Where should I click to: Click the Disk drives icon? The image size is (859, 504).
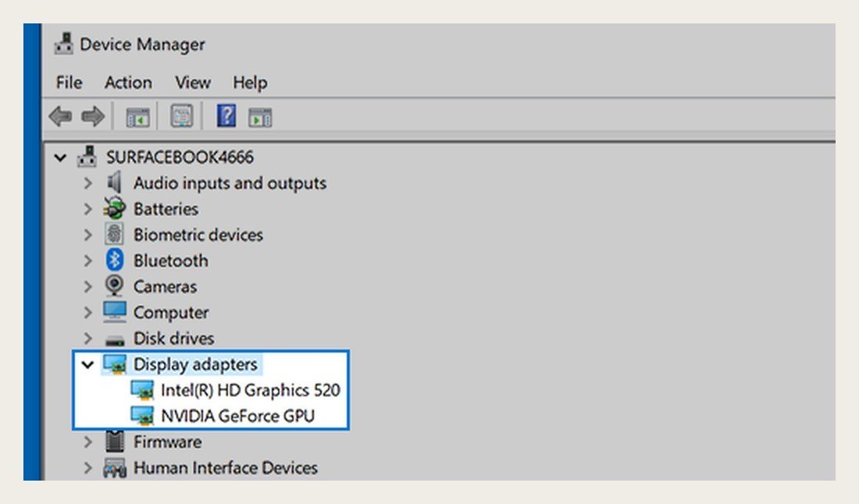[115, 340]
